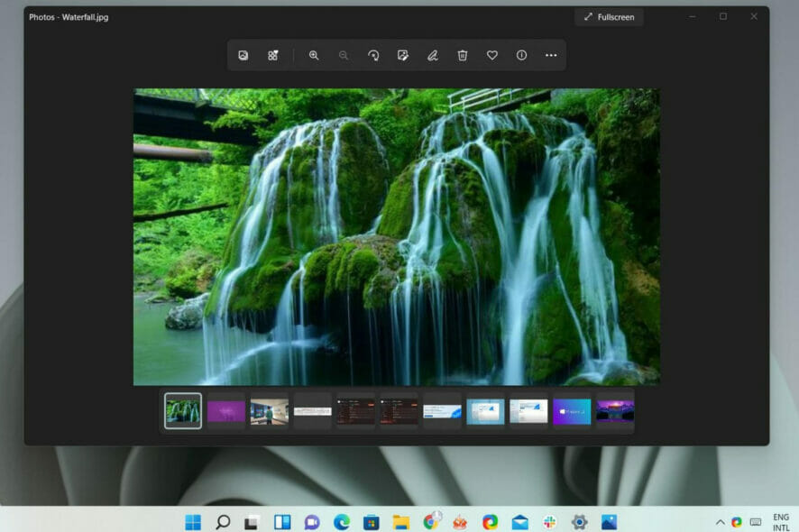Image resolution: width=799 pixels, height=532 pixels.
Task: Launch Chat from the taskbar
Action: click(312, 522)
